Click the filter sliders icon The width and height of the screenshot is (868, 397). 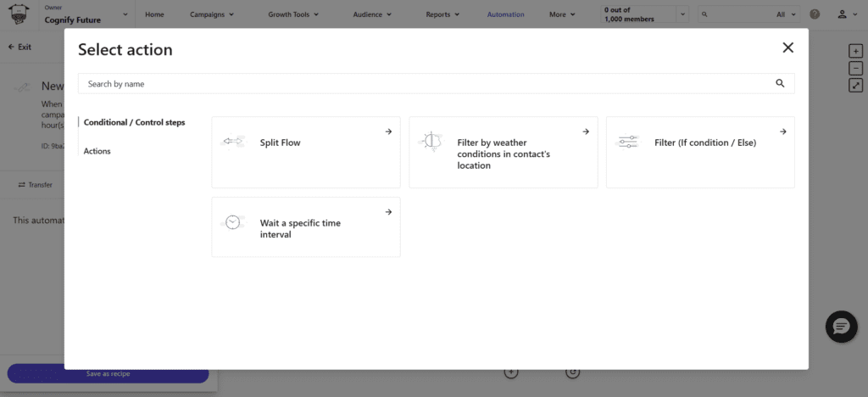click(x=628, y=142)
